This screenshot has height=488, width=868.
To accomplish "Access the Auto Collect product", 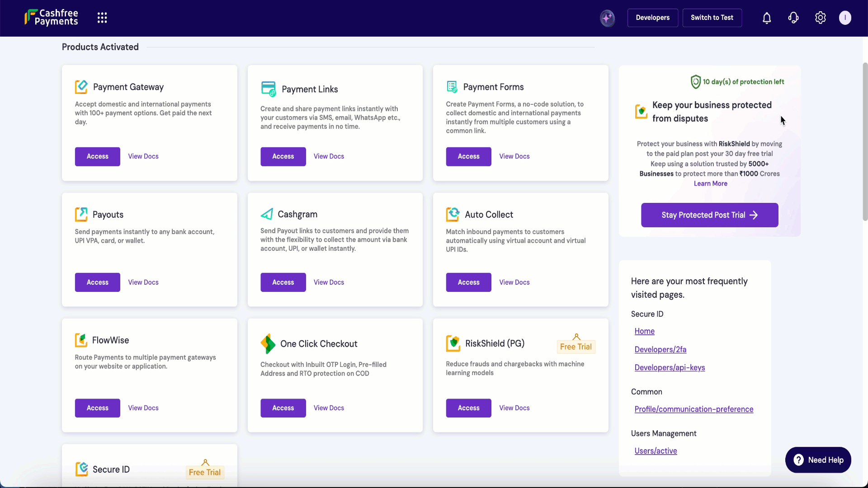I will coord(468,282).
